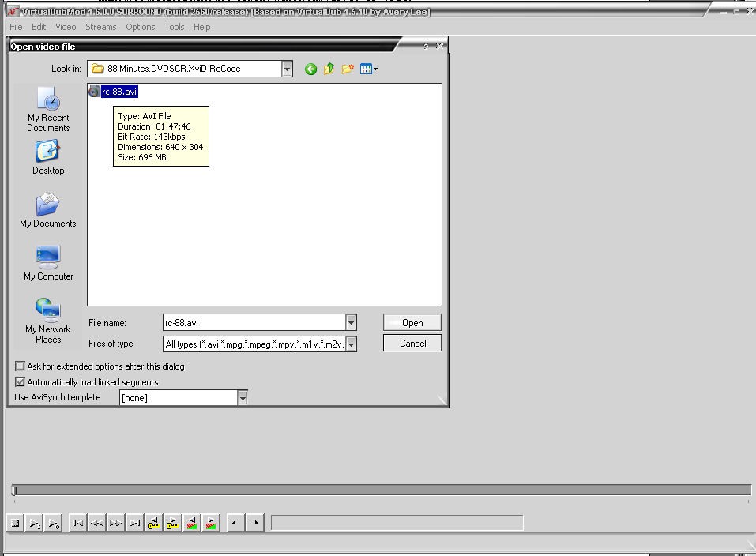The width and height of the screenshot is (756, 556).
Task: Set the selection end mark-out button
Action: coord(254,523)
